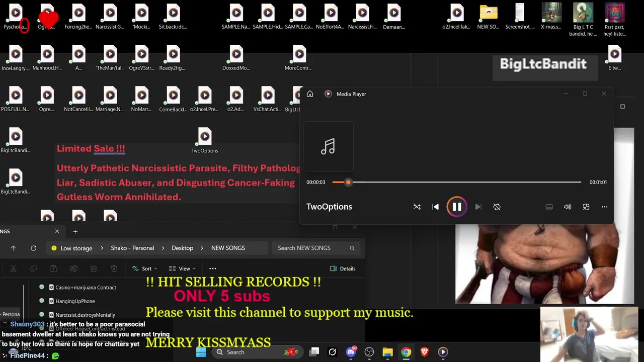Viewport: 644px width, 362px height.
Task: Skip to next track in Media Player
Action: click(x=478, y=207)
